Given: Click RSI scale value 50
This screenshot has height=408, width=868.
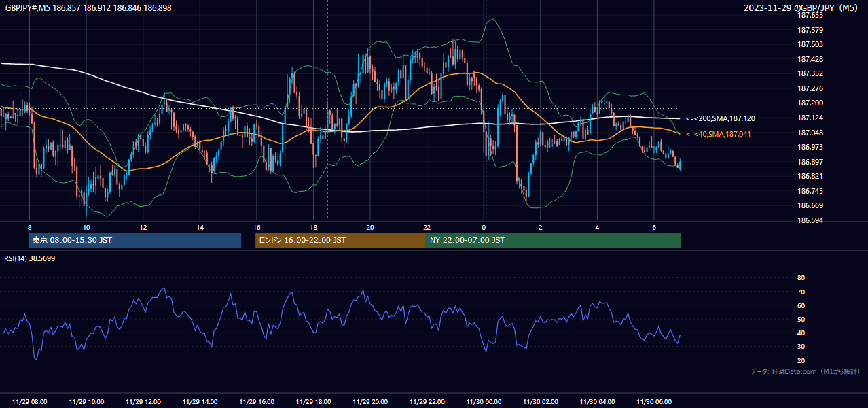Looking at the screenshot, I should coord(801,319).
